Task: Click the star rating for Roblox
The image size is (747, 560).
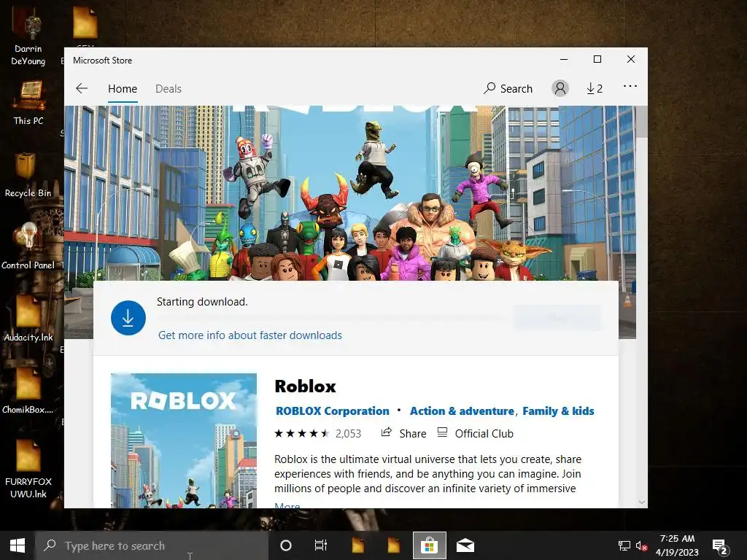Action: [301, 433]
